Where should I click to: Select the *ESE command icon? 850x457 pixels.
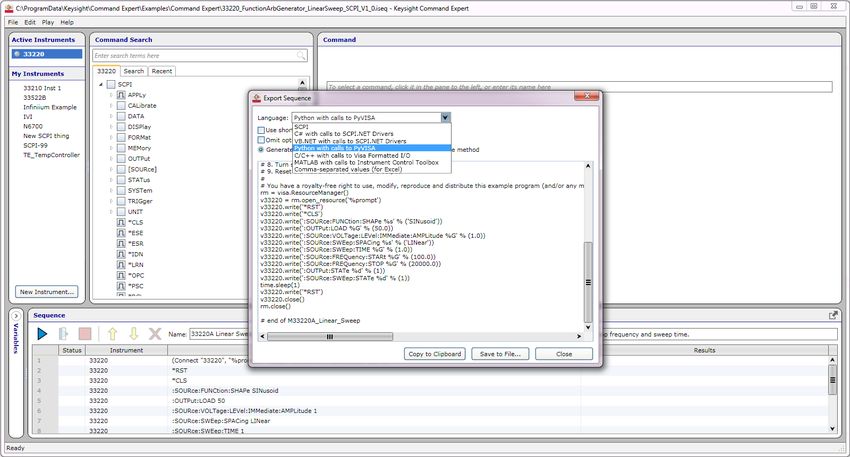tap(121, 233)
